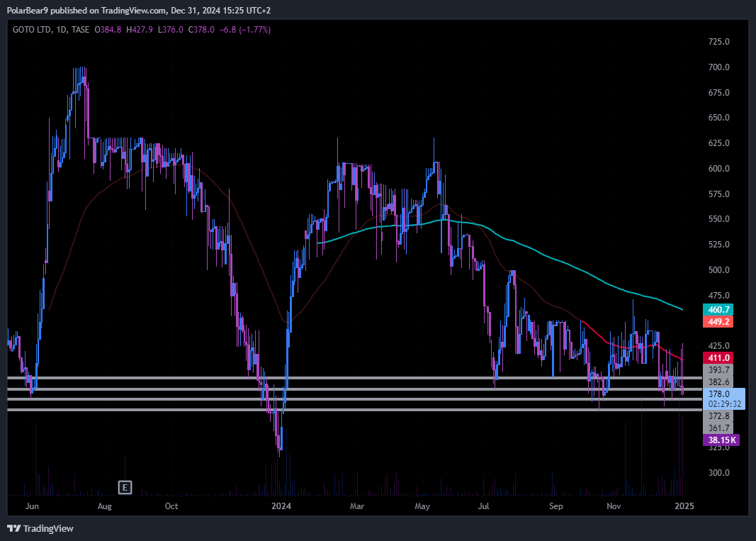This screenshot has height=541, width=756.
Task: Click the 700.0 level on price scale
Action: 719,67
